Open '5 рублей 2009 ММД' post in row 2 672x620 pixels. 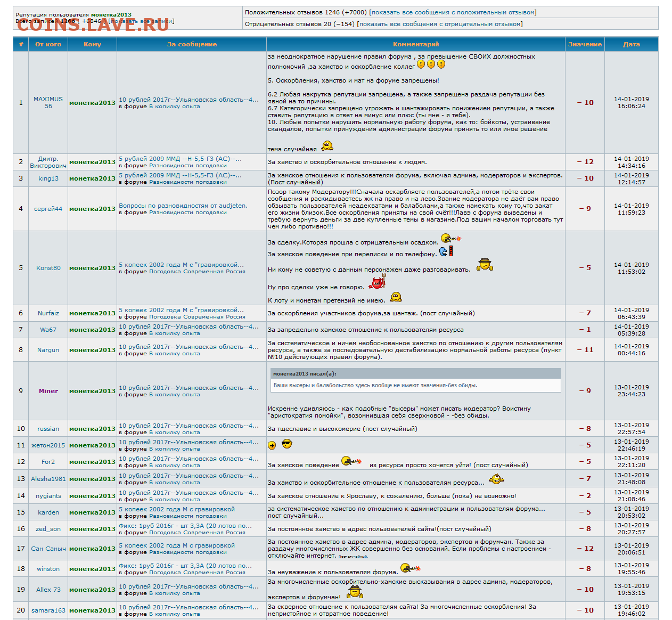[x=180, y=159]
